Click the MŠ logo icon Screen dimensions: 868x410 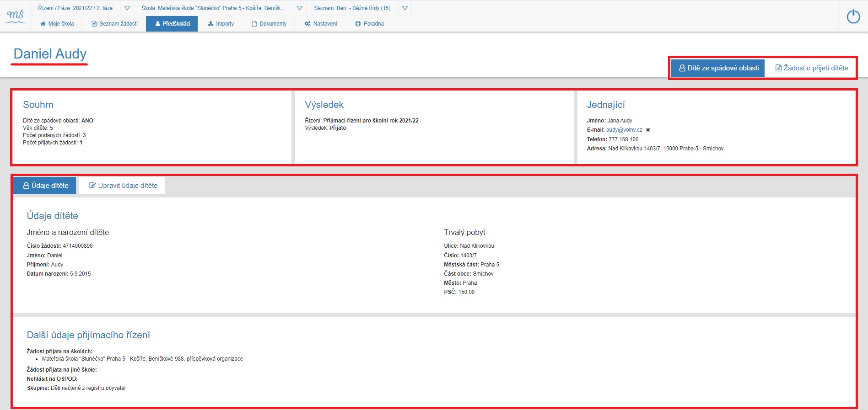click(x=15, y=16)
